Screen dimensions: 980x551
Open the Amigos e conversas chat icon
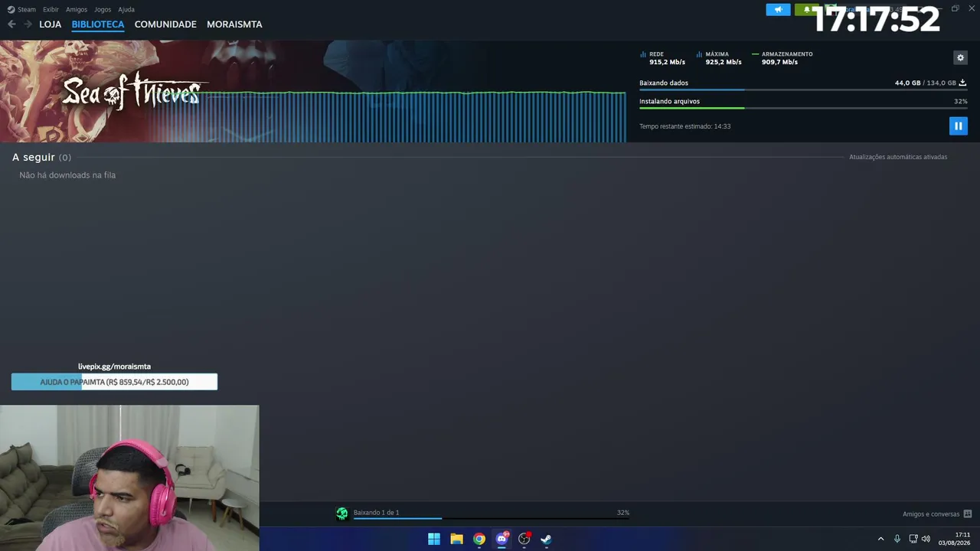[968, 514]
